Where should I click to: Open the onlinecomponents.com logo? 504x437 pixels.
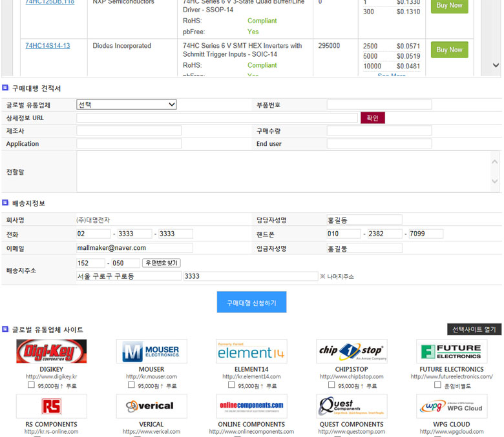point(252,406)
